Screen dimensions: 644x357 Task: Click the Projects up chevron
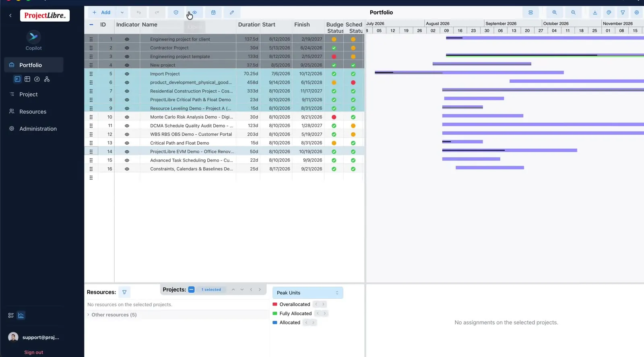tap(233, 289)
